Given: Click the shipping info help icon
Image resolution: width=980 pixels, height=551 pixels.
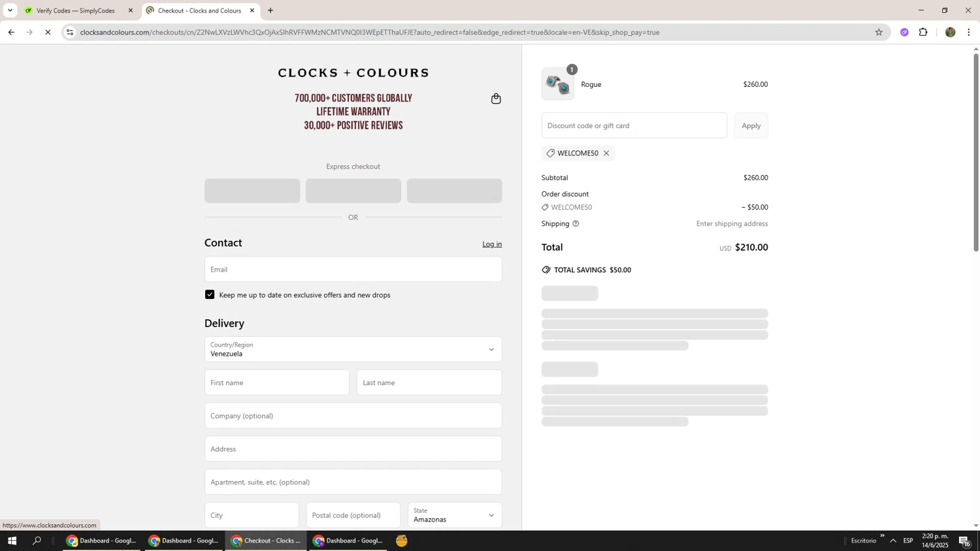Looking at the screenshot, I should [576, 224].
